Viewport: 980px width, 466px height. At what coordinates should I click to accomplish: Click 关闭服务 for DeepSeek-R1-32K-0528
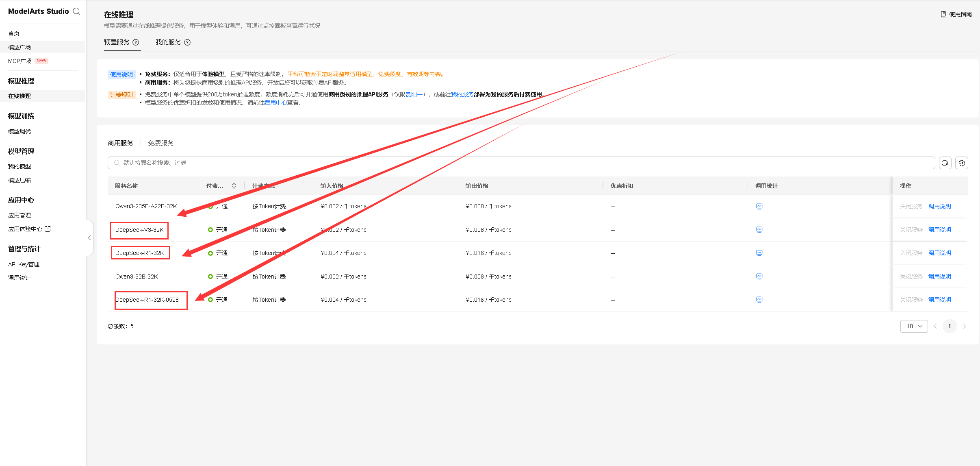[911, 300]
